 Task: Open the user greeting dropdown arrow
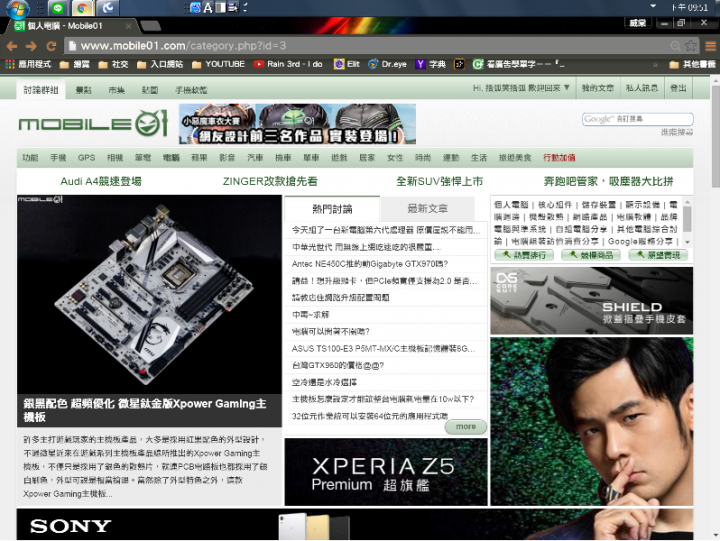567,87
